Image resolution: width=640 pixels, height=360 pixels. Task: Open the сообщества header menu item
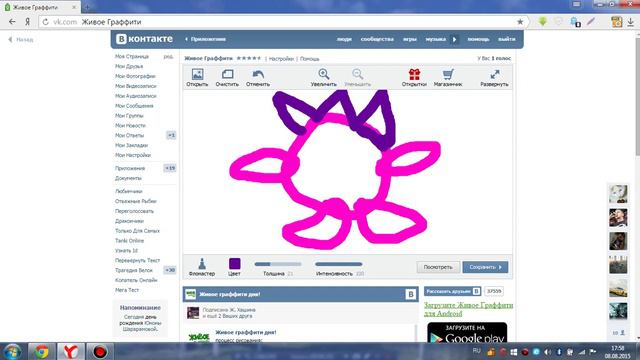click(x=377, y=39)
